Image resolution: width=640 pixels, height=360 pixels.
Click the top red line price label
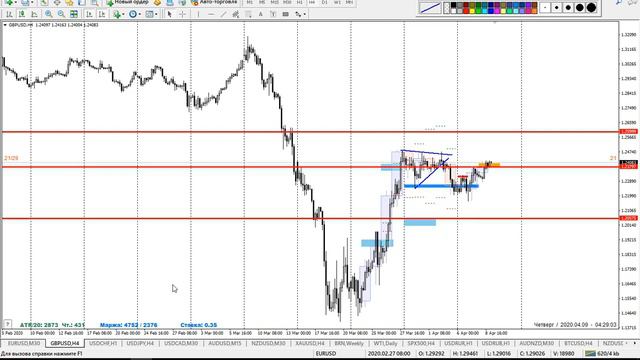tap(629, 131)
